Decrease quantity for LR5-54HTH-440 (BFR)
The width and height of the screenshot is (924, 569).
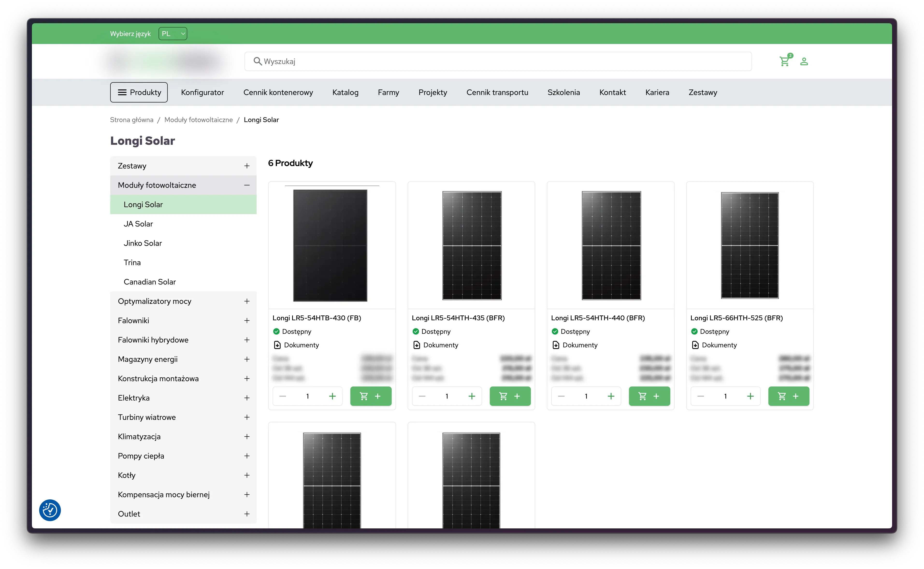[561, 396]
